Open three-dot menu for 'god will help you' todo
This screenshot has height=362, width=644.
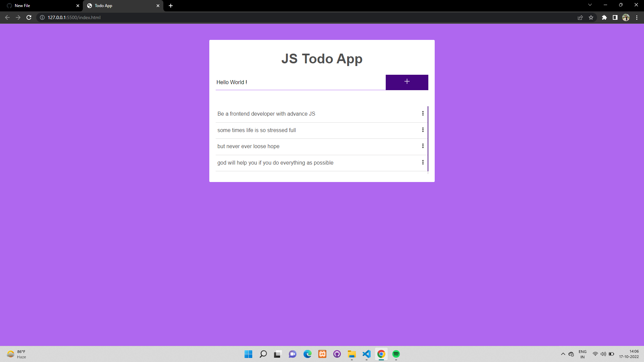pyautogui.click(x=423, y=163)
